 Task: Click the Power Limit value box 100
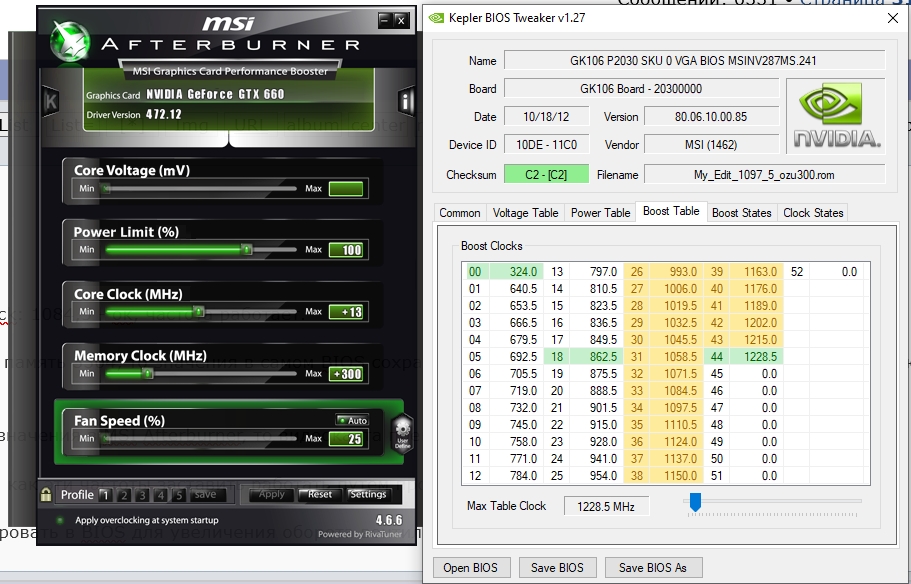coord(346,250)
